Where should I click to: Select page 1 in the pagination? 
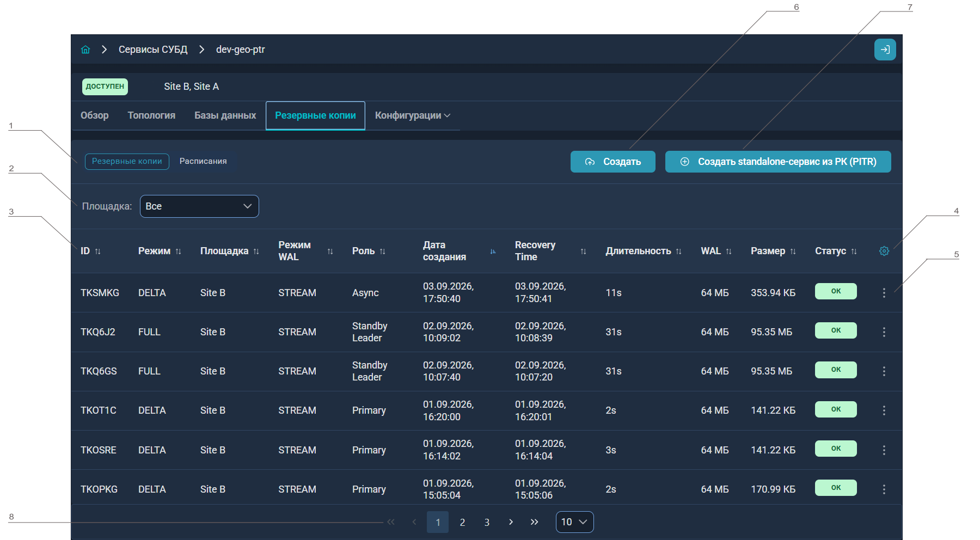coord(438,522)
